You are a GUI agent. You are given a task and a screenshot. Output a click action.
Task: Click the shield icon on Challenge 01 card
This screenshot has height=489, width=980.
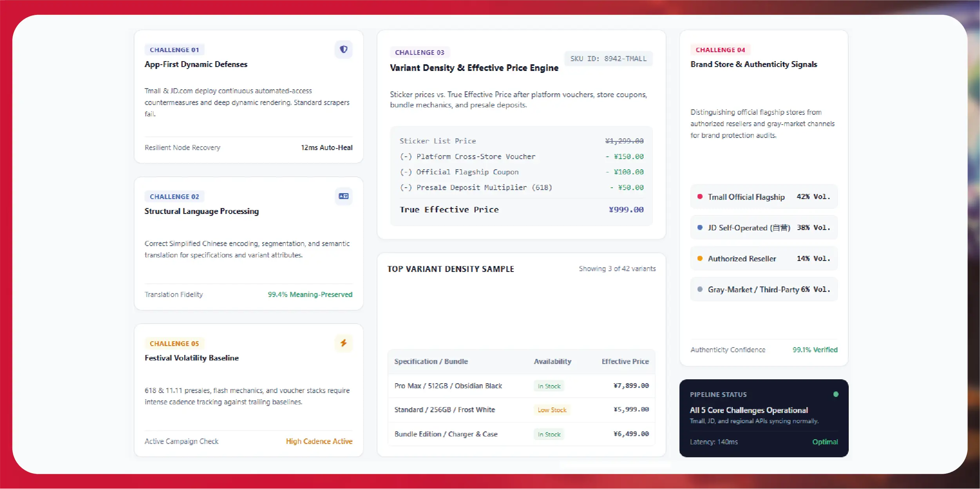coord(344,49)
